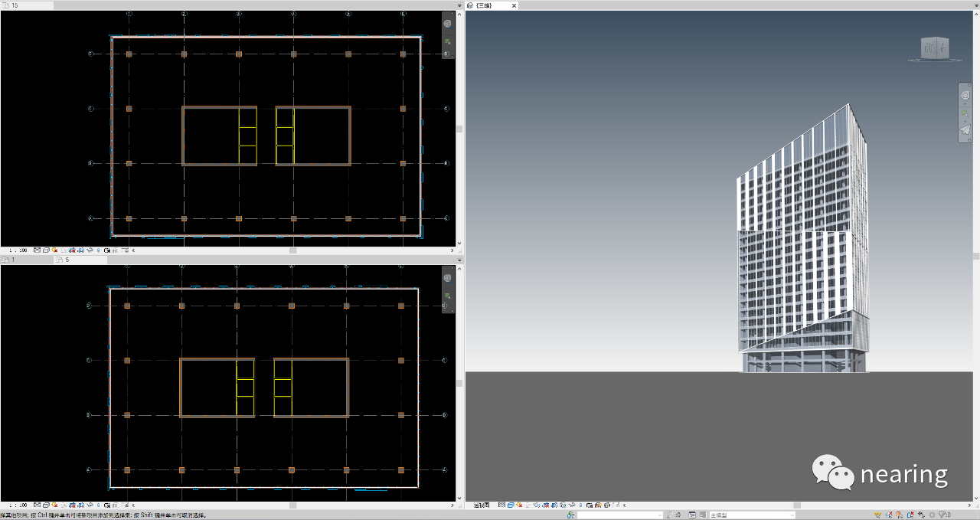The image size is (980, 520).
Task: Switch to the {三维} view tab
Action: [x=484, y=5]
